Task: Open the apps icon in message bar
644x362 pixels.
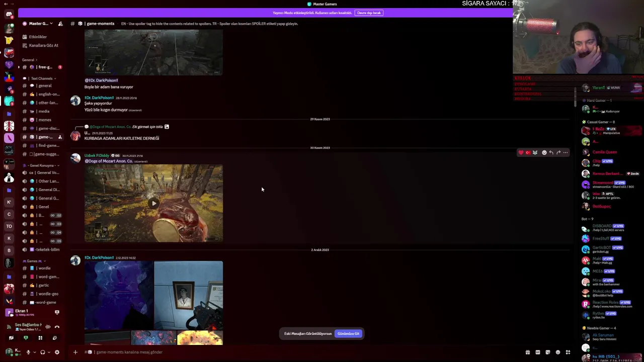Action: pyautogui.click(x=568, y=352)
